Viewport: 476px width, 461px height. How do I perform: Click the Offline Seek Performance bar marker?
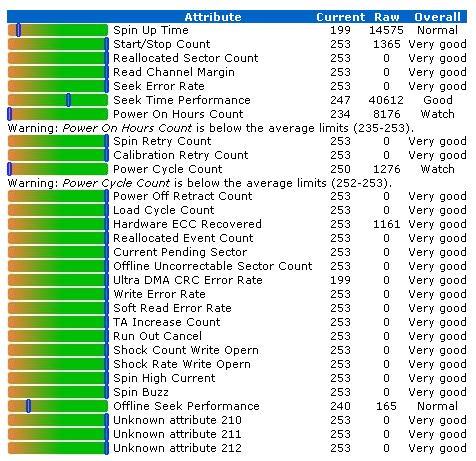click(x=29, y=406)
